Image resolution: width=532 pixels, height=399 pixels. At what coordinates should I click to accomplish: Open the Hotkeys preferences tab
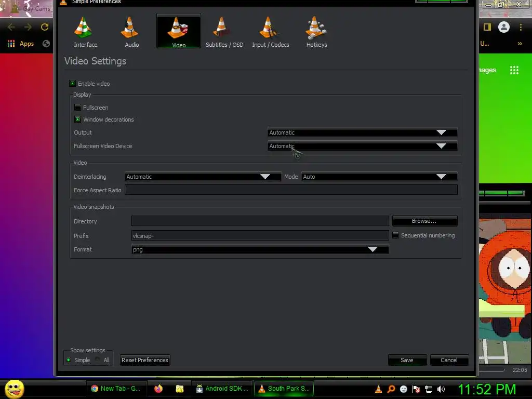tap(316, 31)
